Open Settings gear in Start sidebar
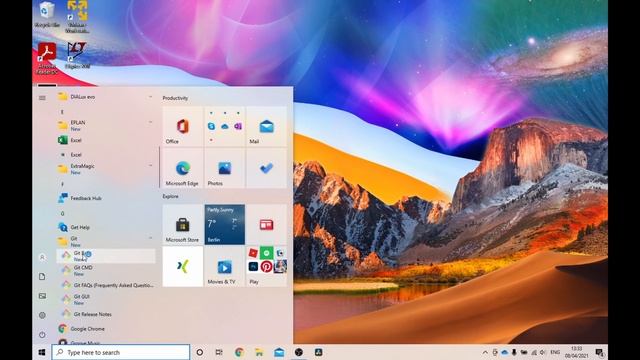Image resolution: width=640 pixels, height=360 pixels. pyautogui.click(x=42, y=315)
